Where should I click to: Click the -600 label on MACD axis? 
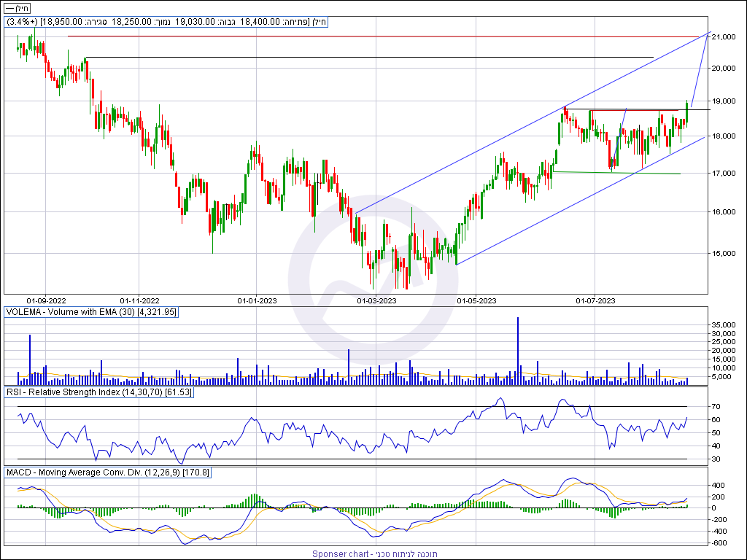click(718, 543)
